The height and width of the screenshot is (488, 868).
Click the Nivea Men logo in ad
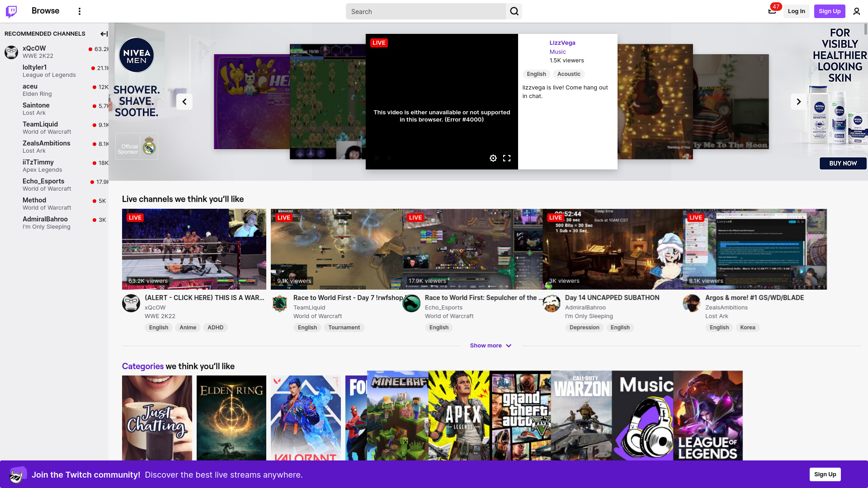(137, 55)
